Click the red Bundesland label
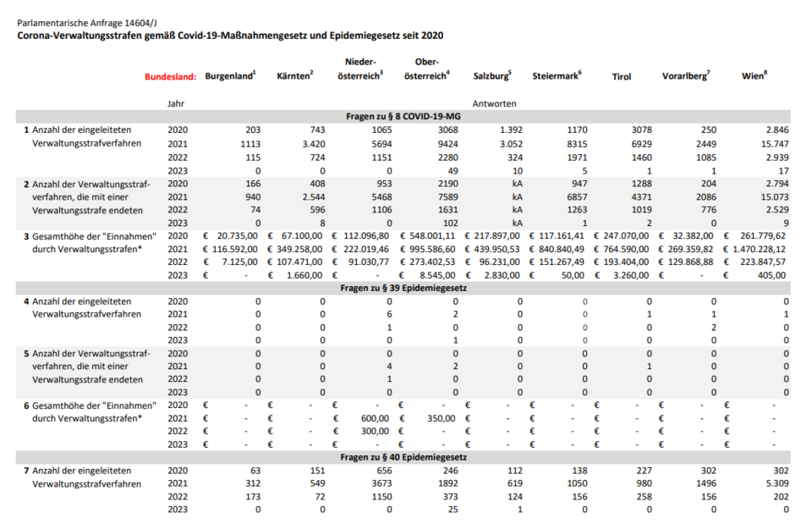The width and height of the screenshot is (812, 529). point(170,76)
